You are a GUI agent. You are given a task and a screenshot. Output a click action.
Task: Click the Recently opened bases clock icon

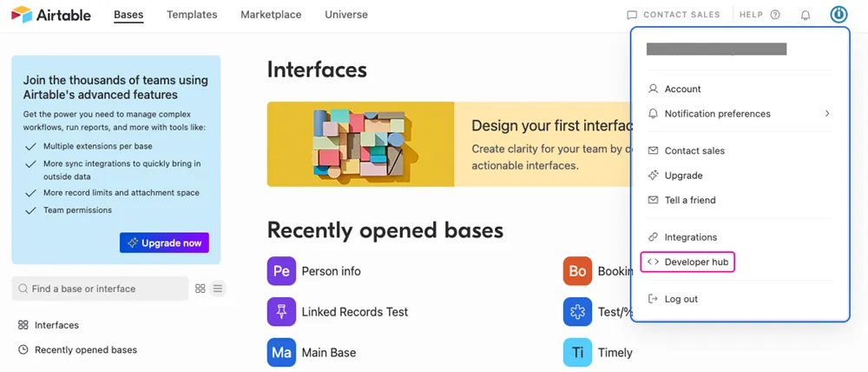pos(23,349)
